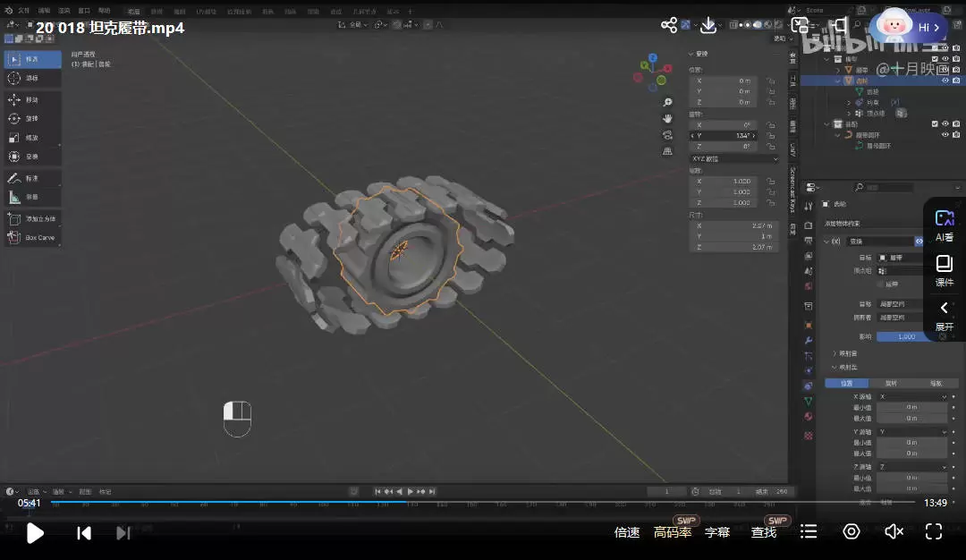This screenshot has height=560, width=966.
Task: Open the orange Object properties tab
Action: 809,325
